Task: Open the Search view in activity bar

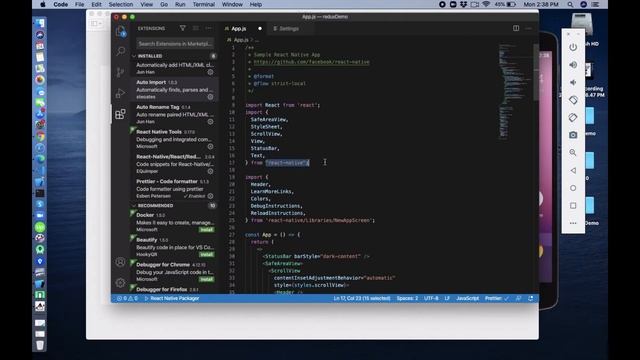Action: pos(120,51)
